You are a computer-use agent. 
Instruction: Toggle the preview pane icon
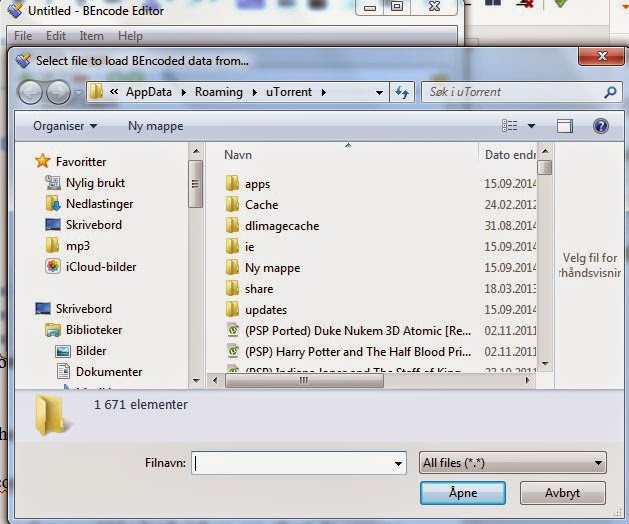565,126
